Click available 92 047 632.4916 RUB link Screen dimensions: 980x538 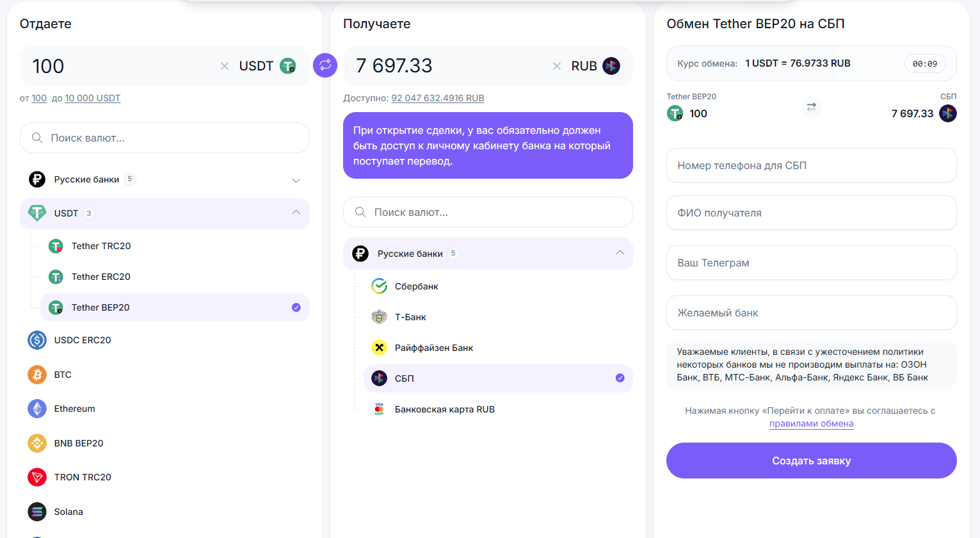438,98
